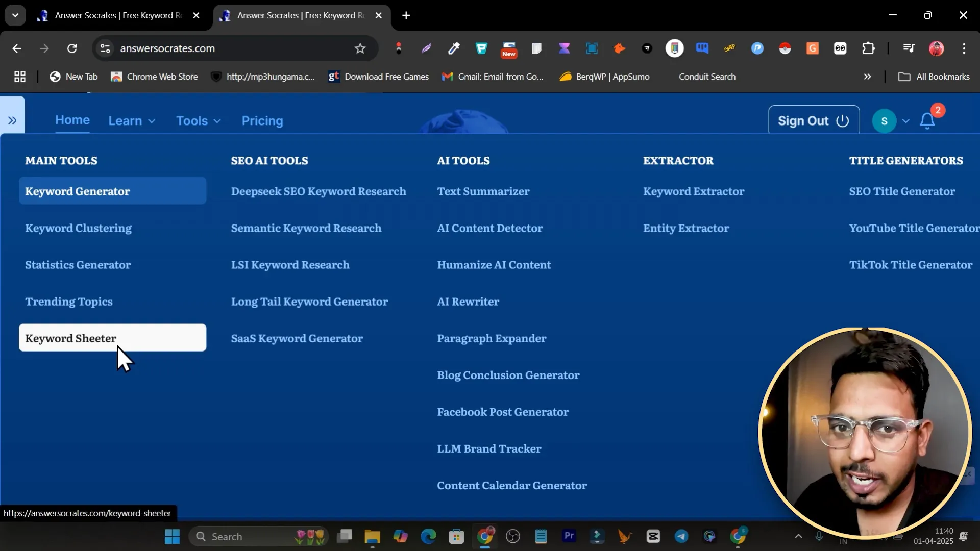Image resolution: width=980 pixels, height=551 pixels.
Task: Expand the arrow next to profile avatar
Action: click(x=905, y=121)
